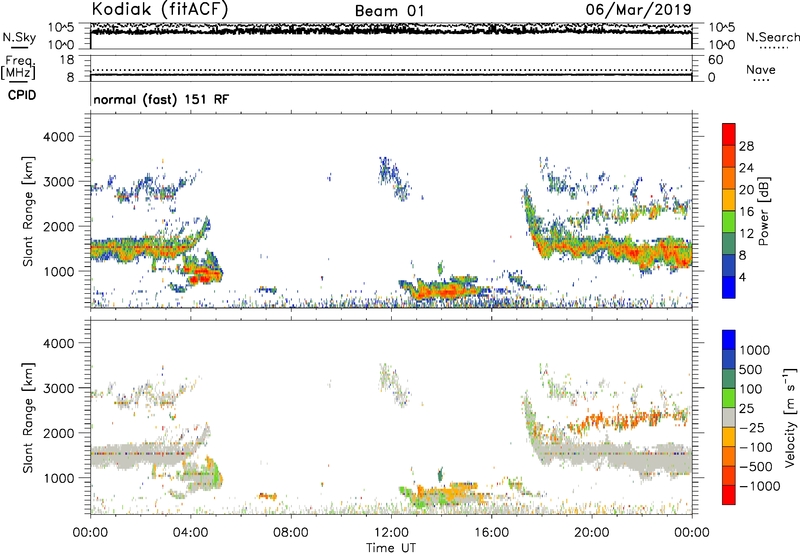Viewport: 800px width, 554px height.
Task: Select 'normal (fast) 151 RF' text
Action: coord(161,99)
